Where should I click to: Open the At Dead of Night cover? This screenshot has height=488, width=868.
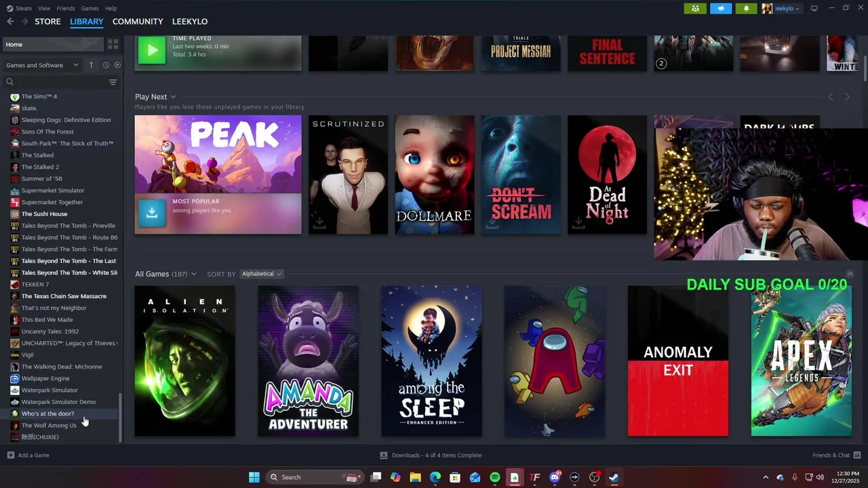pos(607,175)
